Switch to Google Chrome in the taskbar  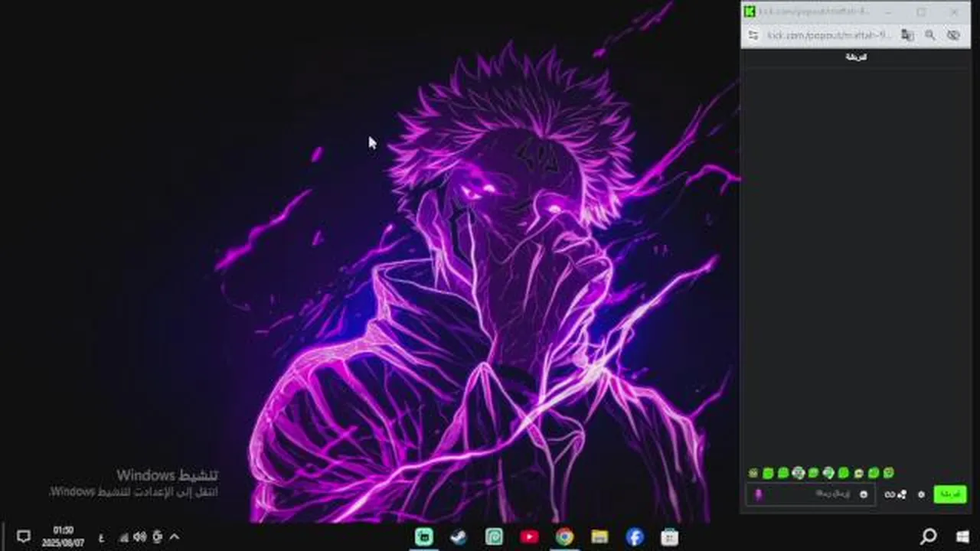tap(564, 537)
